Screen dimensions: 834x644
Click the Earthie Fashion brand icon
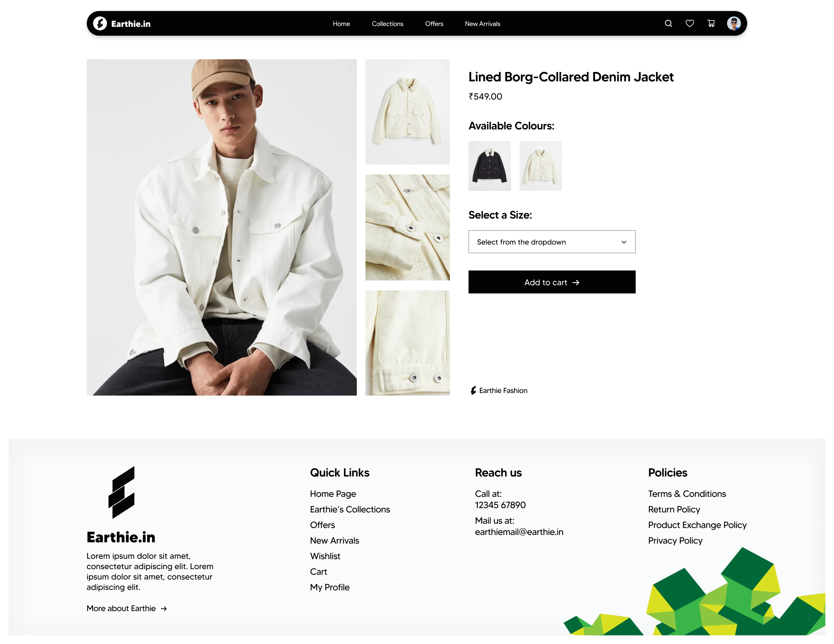[473, 391]
